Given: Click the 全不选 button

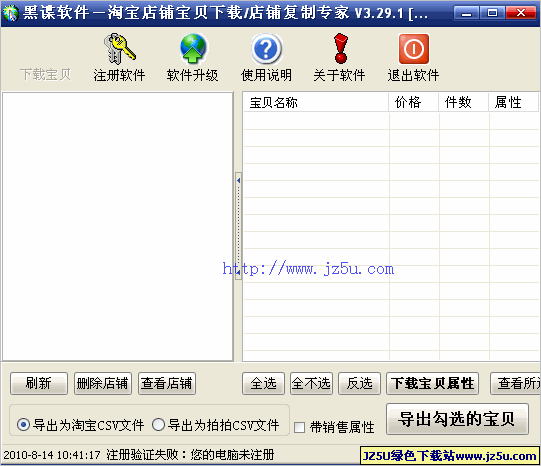Looking at the screenshot, I should tap(311, 383).
